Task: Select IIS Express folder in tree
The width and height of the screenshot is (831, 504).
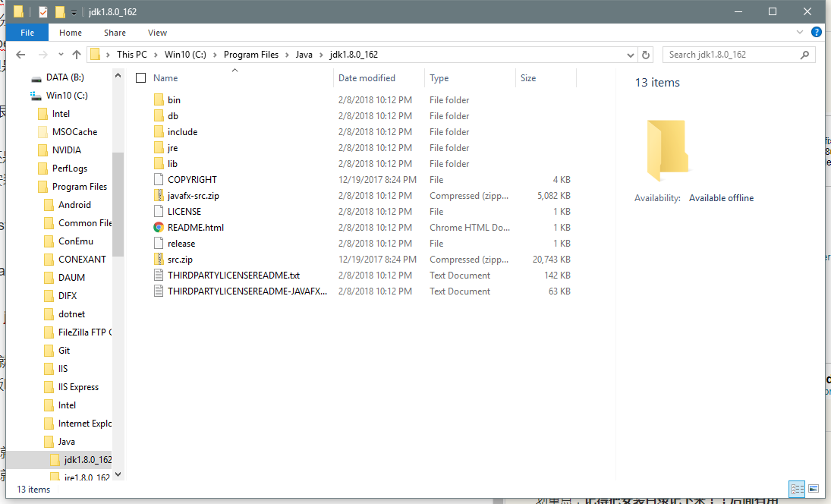Action: [x=78, y=387]
